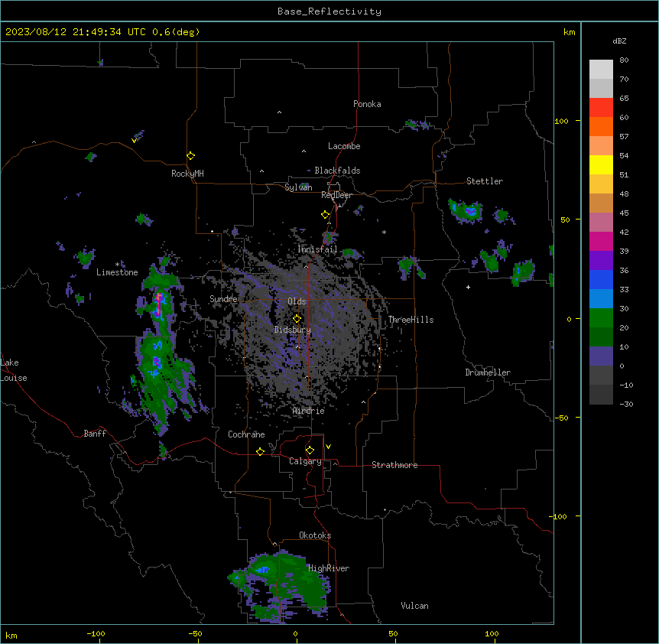Select the white 80 dBZ legend swatch

tap(601, 70)
